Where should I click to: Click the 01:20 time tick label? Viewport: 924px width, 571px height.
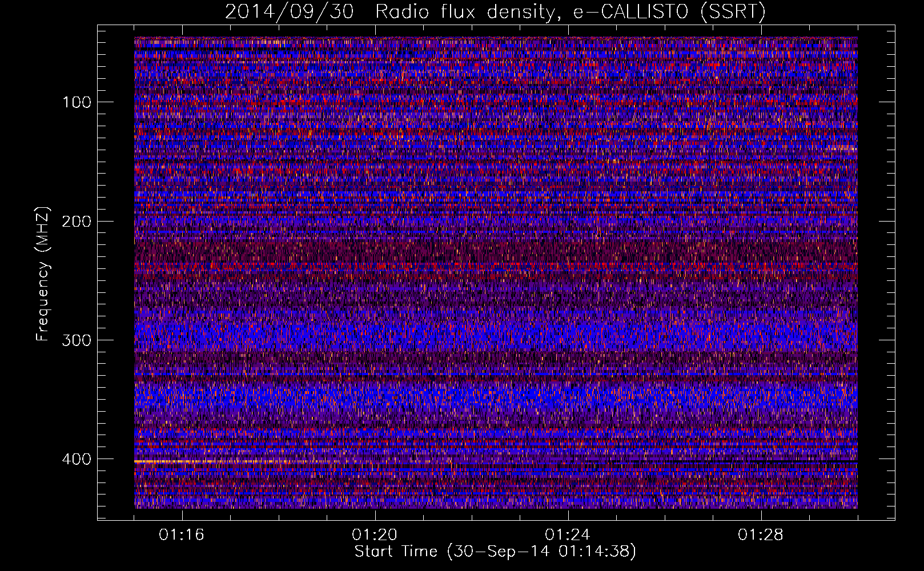tap(375, 535)
